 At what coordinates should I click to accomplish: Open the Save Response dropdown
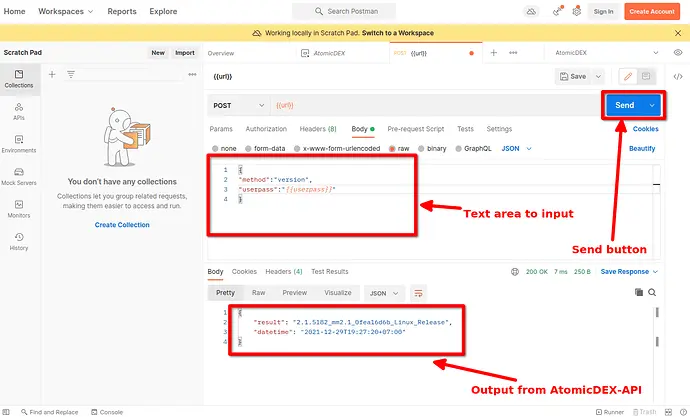click(x=630, y=271)
